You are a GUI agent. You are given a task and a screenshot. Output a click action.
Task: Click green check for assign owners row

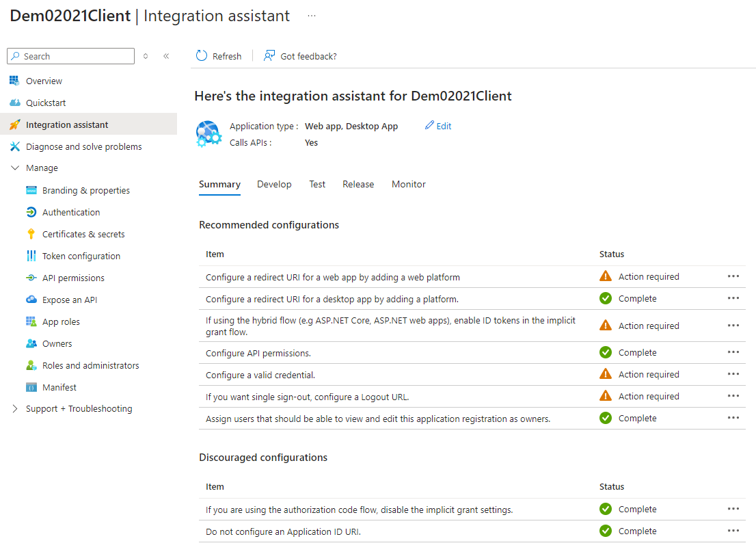606,418
